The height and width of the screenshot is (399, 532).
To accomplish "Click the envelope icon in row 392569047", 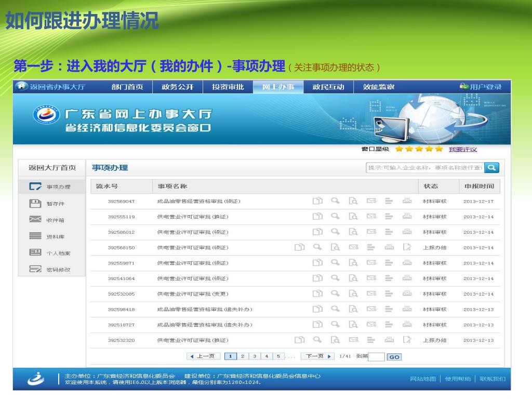I will tap(371, 201).
